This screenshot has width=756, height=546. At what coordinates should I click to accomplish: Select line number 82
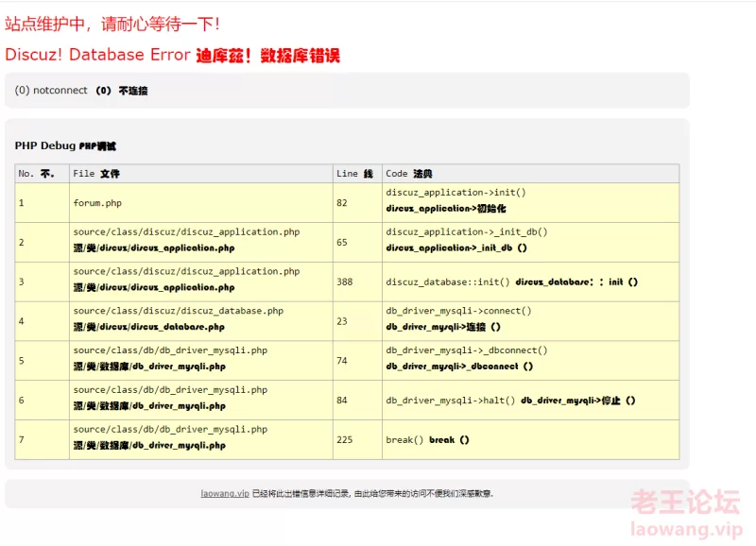point(342,203)
